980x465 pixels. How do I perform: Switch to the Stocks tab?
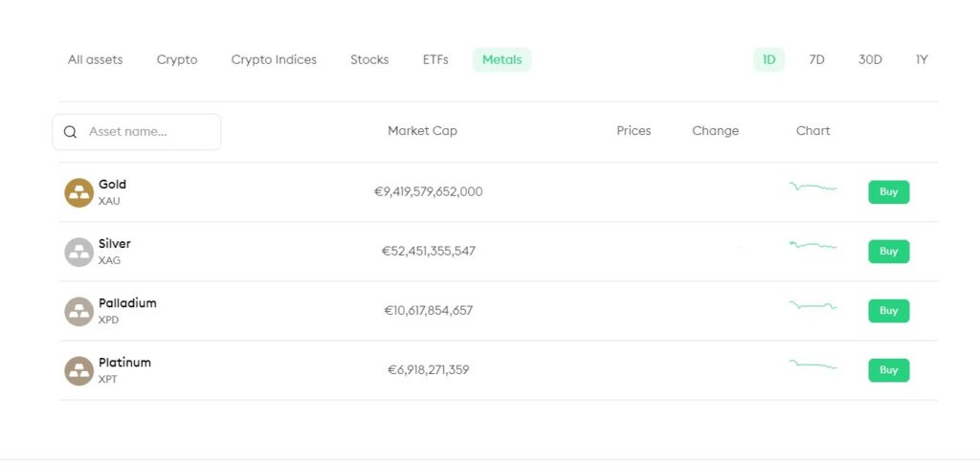[x=369, y=60]
